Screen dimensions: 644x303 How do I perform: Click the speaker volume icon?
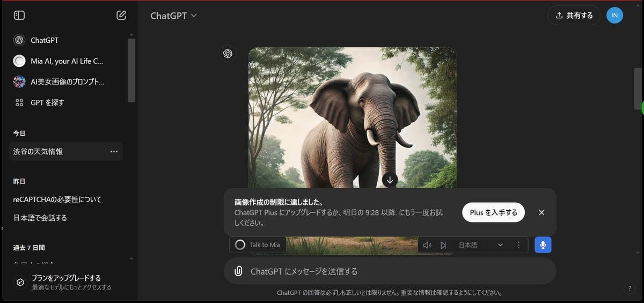pyautogui.click(x=427, y=245)
